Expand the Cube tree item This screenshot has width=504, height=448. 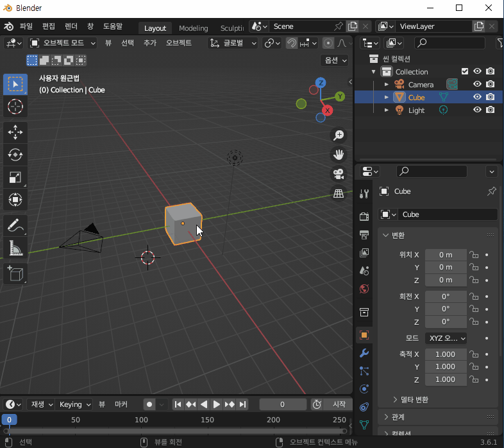pos(387,97)
